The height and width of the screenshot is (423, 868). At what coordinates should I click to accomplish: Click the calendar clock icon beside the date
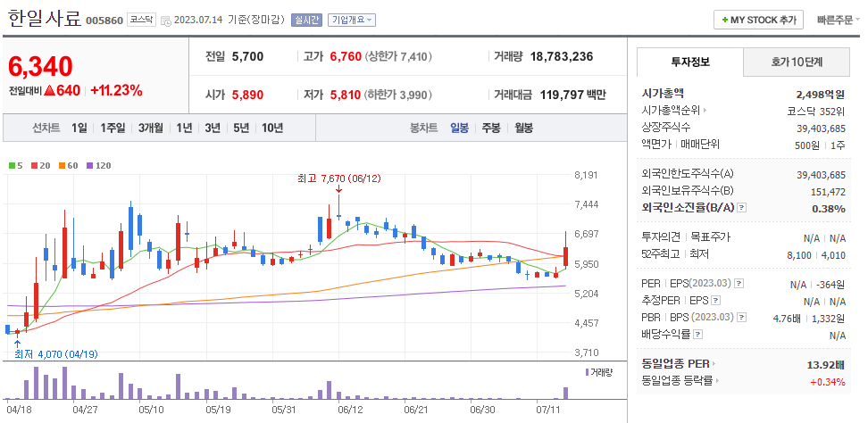[165, 21]
